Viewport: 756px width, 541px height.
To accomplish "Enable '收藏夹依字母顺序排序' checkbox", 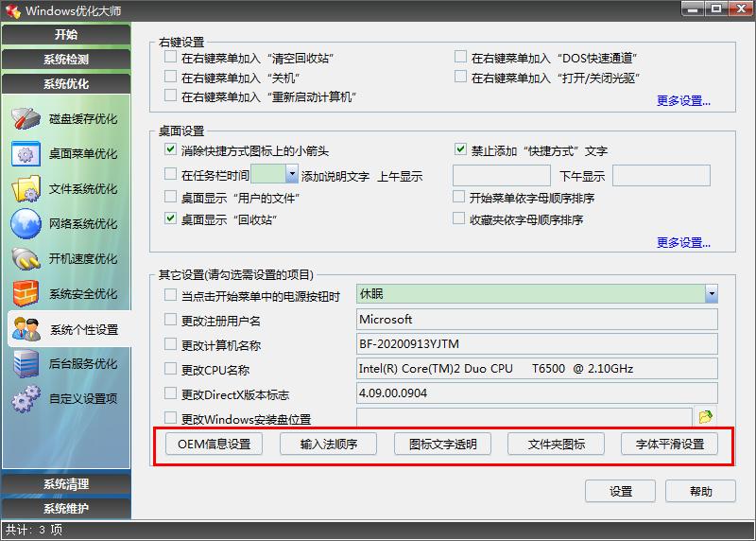I will (x=458, y=218).
